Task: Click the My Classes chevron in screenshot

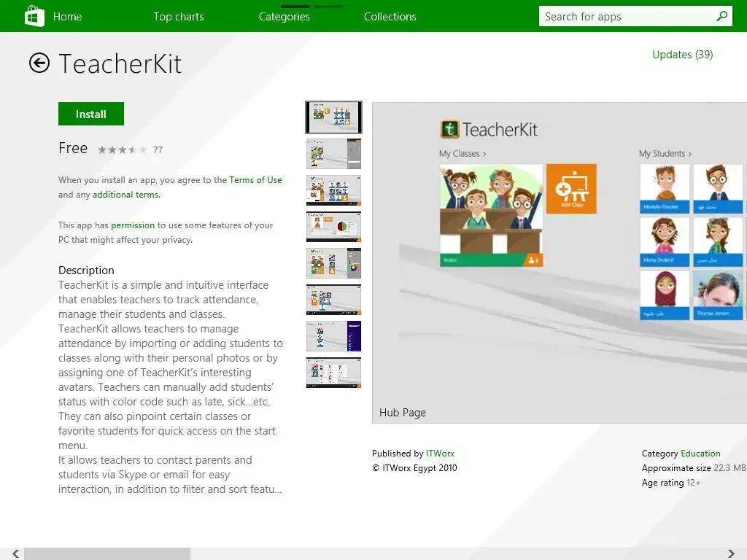Action: coord(484,154)
